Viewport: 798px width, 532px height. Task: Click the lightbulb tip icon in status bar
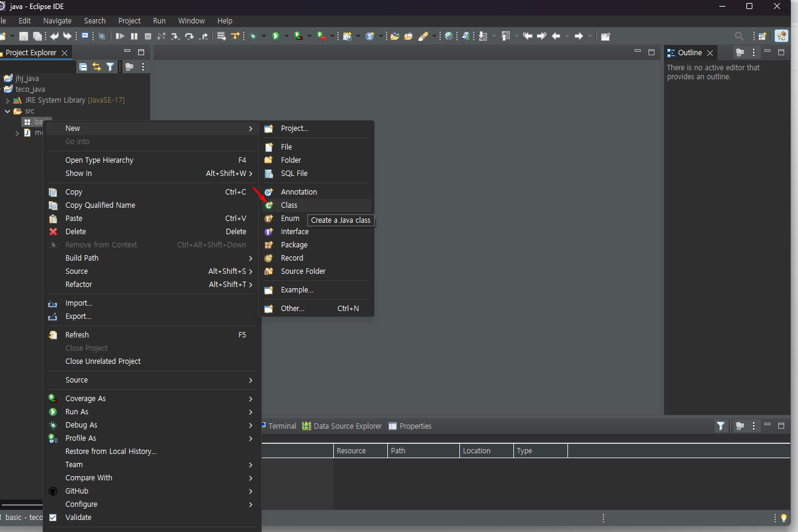[x=784, y=518]
